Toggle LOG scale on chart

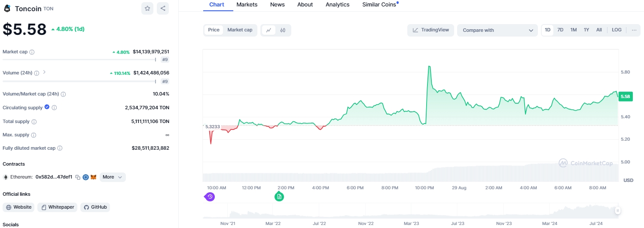(617, 30)
